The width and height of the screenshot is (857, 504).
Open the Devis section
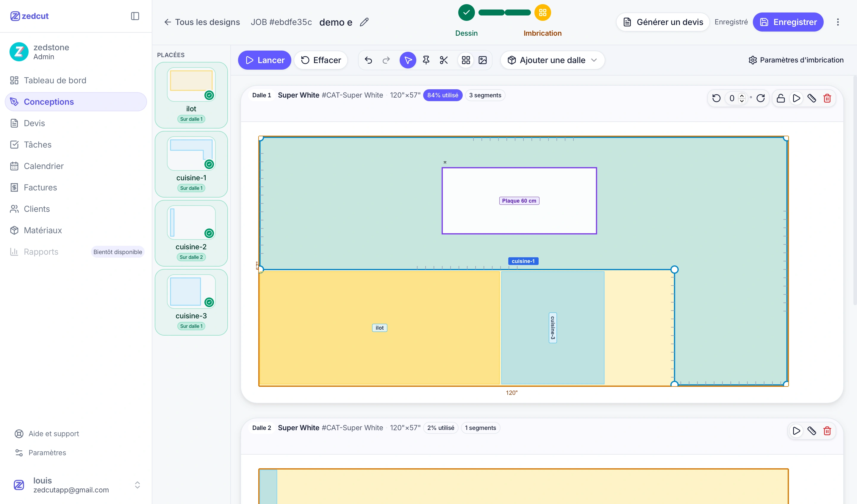pyautogui.click(x=76, y=123)
